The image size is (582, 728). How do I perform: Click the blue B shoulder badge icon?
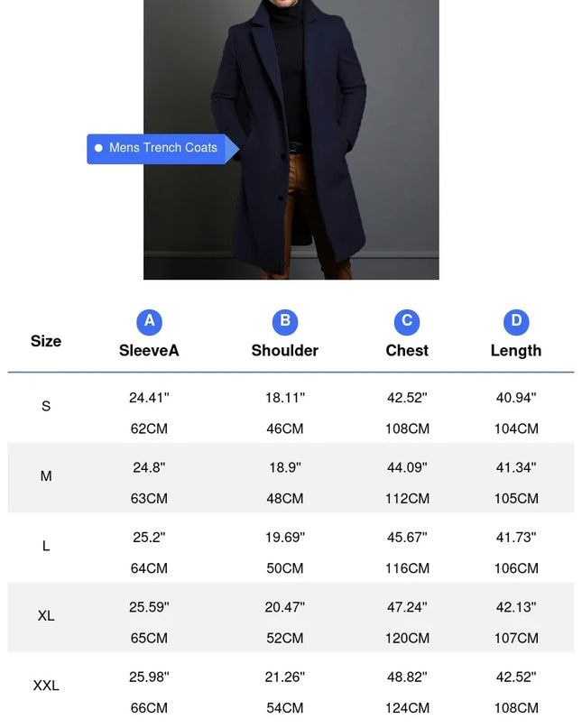point(285,321)
